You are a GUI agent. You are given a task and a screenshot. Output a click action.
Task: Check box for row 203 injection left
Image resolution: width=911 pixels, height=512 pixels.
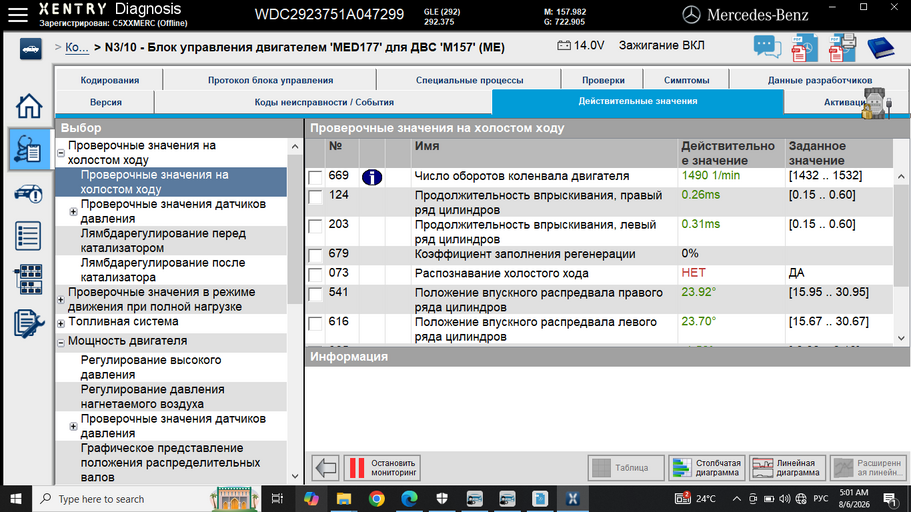315,226
